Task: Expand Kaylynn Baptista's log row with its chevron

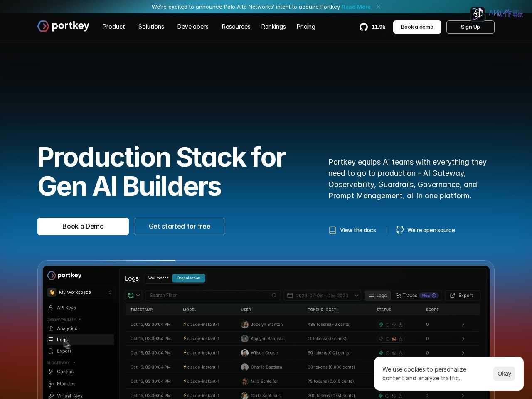Action: pyautogui.click(x=463, y=339)
